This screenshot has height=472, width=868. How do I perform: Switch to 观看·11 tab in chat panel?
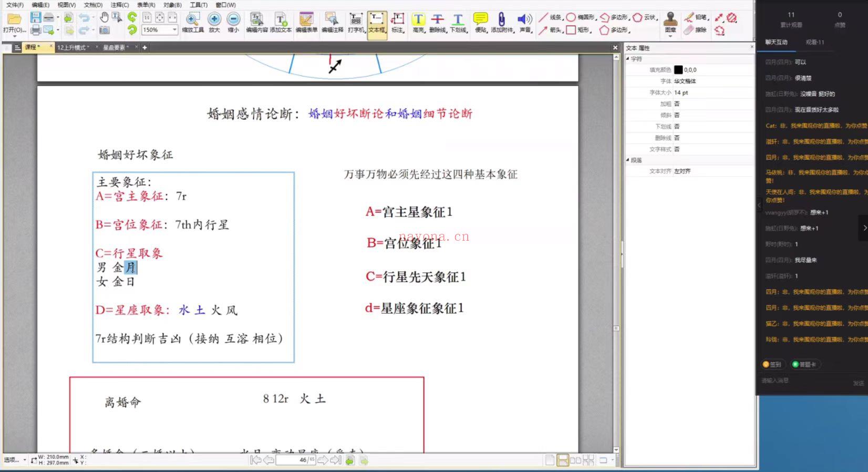click(815, 42)
